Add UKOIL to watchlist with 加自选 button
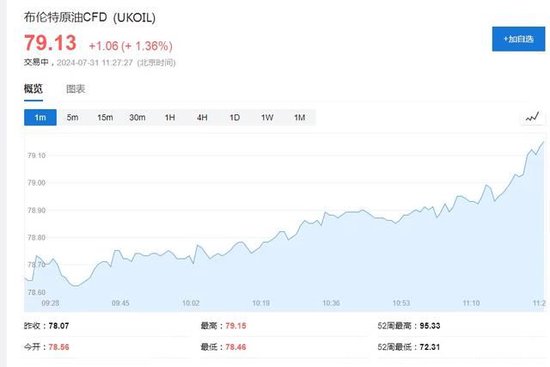 [x=518, y=39]
